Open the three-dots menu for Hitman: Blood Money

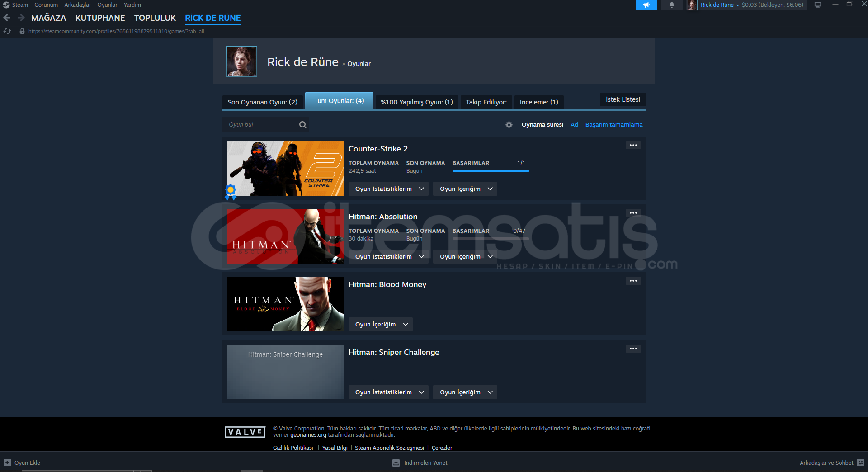633,281
